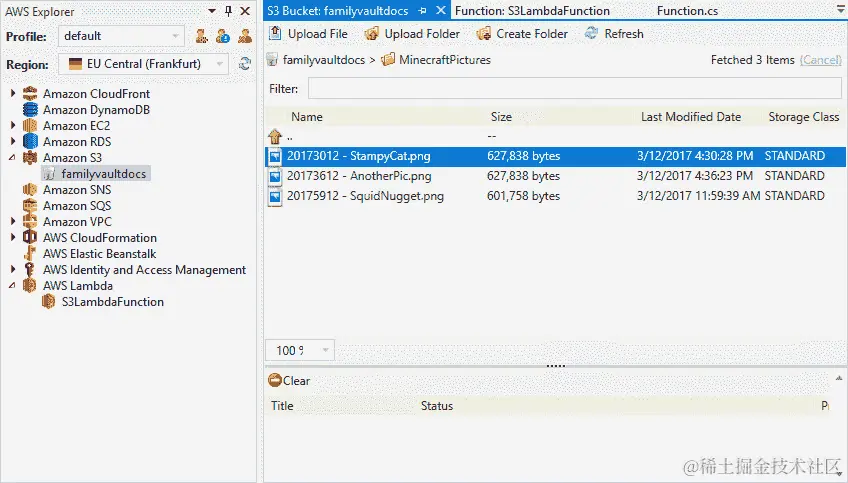Click the Amazon CloudFront service icon
The image size is (848, 483).
pyautogui.click(x=30, y=94)
